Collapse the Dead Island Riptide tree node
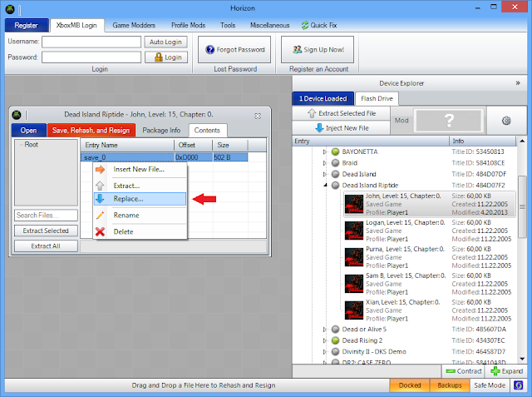 click(x=325, y=186)
